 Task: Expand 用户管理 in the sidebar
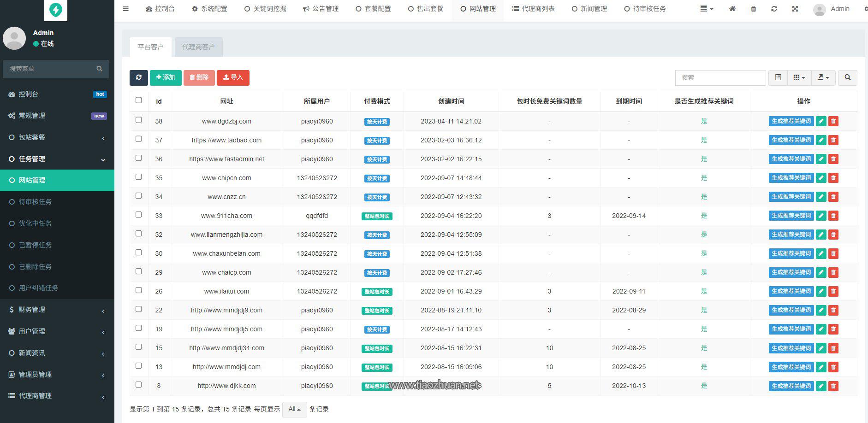coord(57,331)
